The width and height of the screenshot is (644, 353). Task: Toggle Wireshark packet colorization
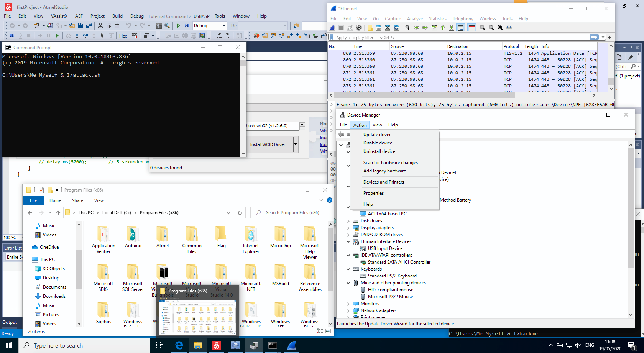pyautogui.click(x=472, y=28)
